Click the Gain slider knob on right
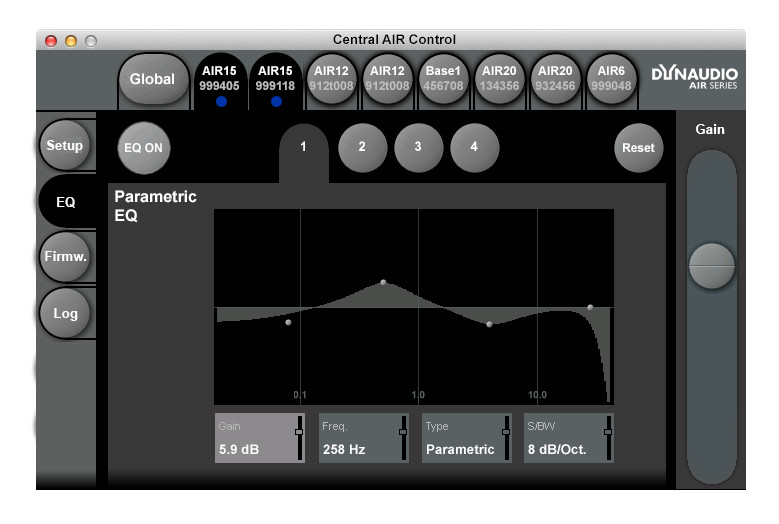 click(711, 266)
